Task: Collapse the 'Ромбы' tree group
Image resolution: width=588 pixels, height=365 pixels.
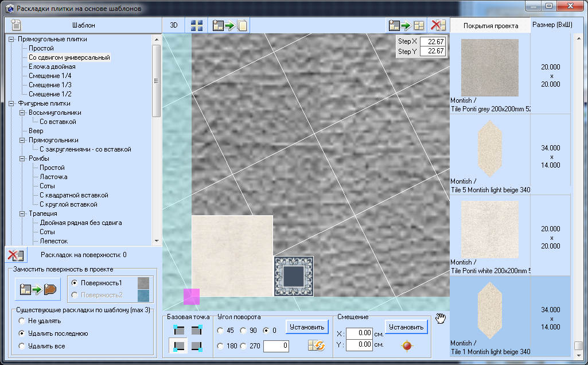Action: coord(22,158)
